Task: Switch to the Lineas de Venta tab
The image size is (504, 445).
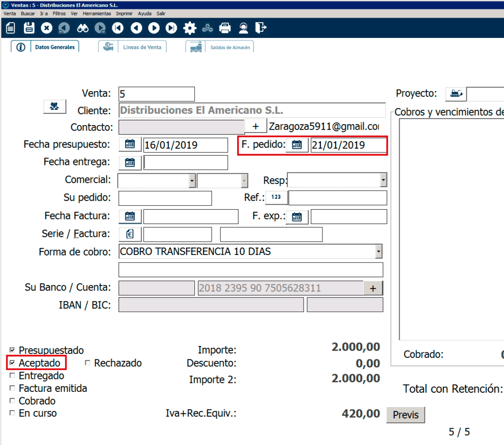Action: [133, 47]
